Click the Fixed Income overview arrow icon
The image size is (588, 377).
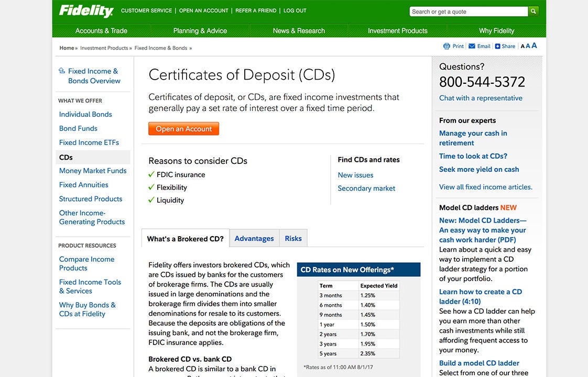click(x=62, y=71)
